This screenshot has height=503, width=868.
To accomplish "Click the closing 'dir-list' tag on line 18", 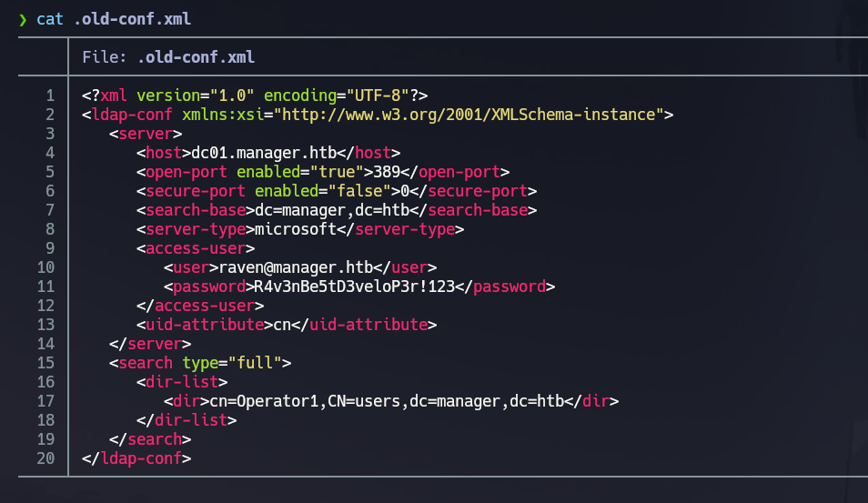I will (187, 420).
